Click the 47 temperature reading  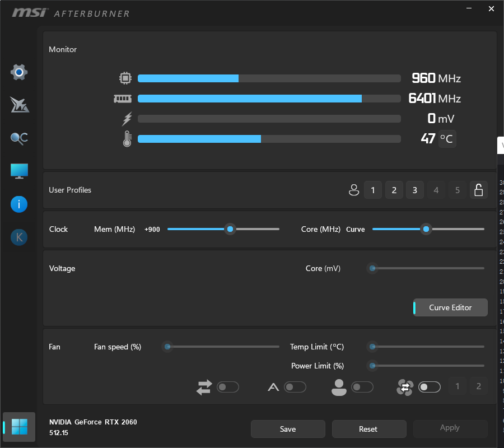click(428, 139)
